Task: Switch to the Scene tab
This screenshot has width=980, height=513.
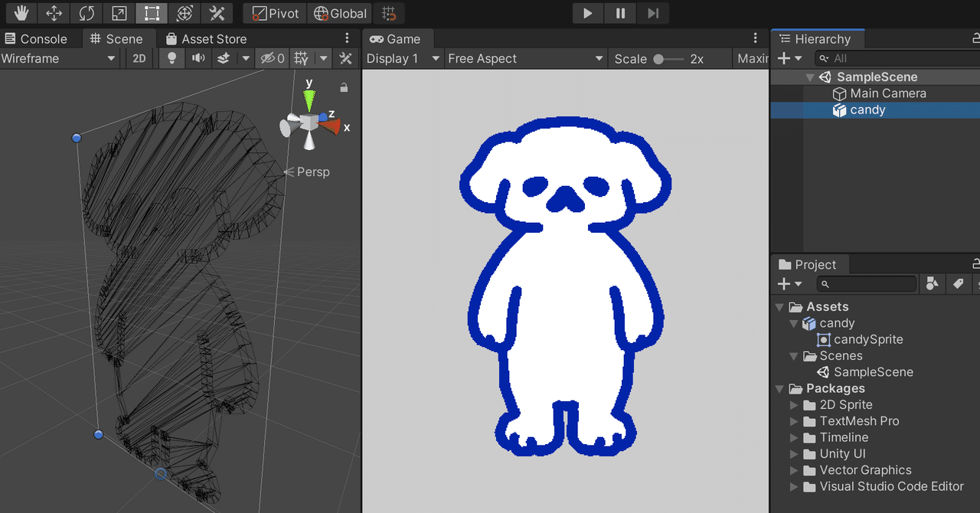Action: (116, 39)
